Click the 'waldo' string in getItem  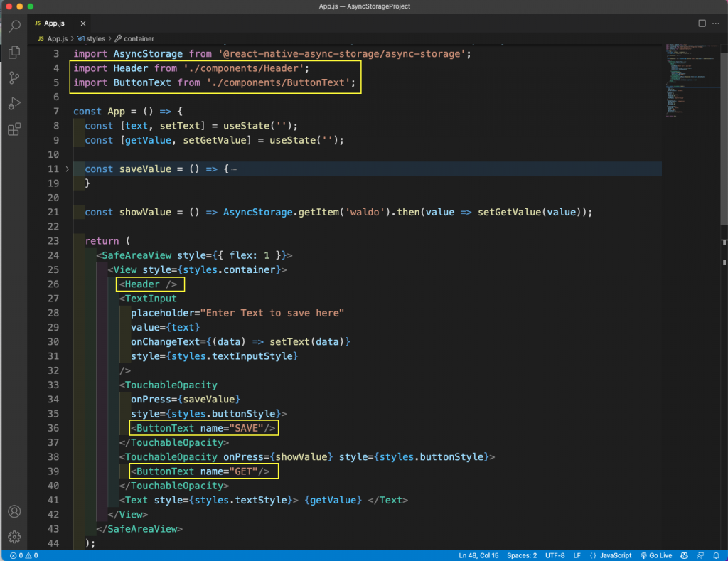365,212
